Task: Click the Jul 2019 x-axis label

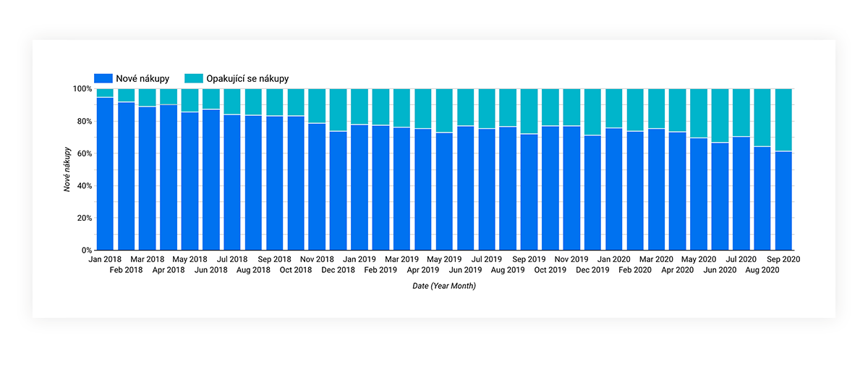Action: 487,259
